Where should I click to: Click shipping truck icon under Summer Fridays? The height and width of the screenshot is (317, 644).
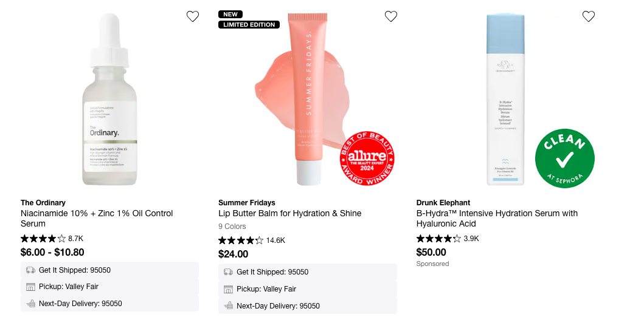229,272
